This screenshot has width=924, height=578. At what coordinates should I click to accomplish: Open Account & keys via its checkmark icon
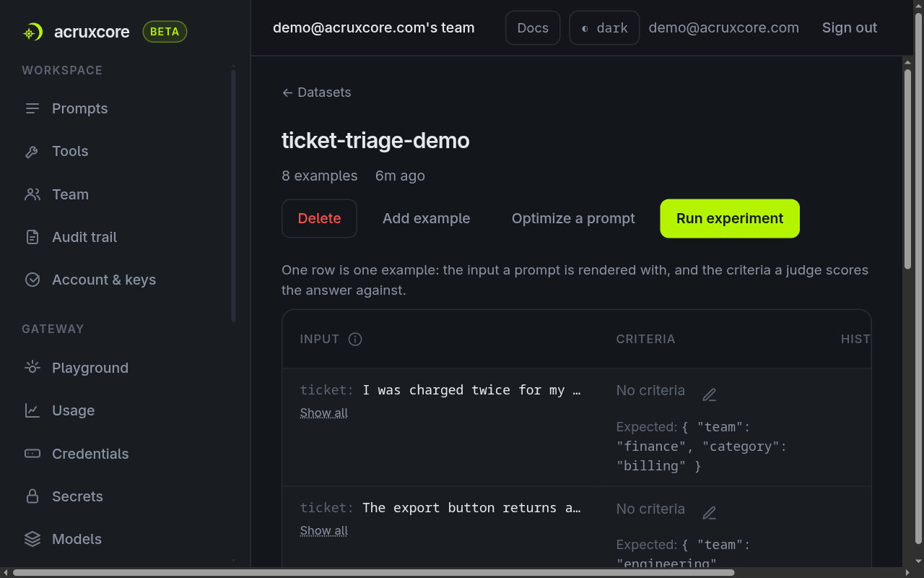pyautogui.click(x=32, y=280)
